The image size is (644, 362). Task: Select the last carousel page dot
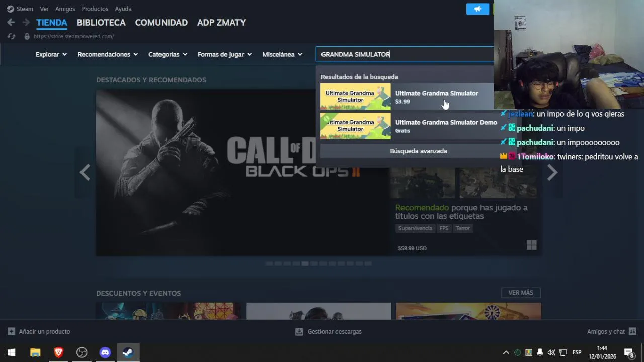368,263
